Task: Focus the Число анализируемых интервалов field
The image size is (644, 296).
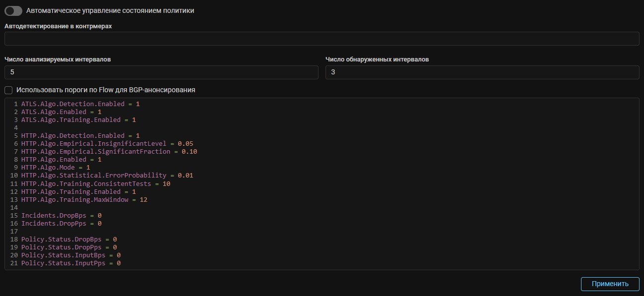Action: click(x=161, y=72)
